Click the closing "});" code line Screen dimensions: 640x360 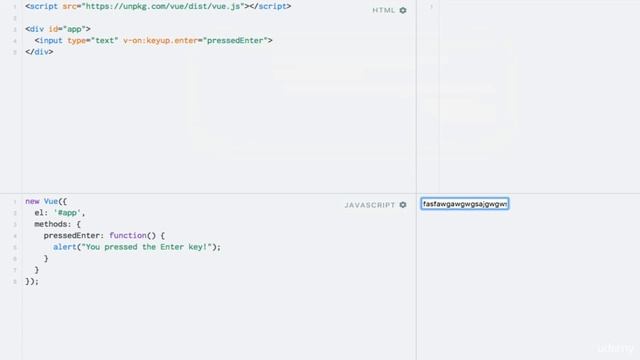pyautogui.click(x=32, y=281)
